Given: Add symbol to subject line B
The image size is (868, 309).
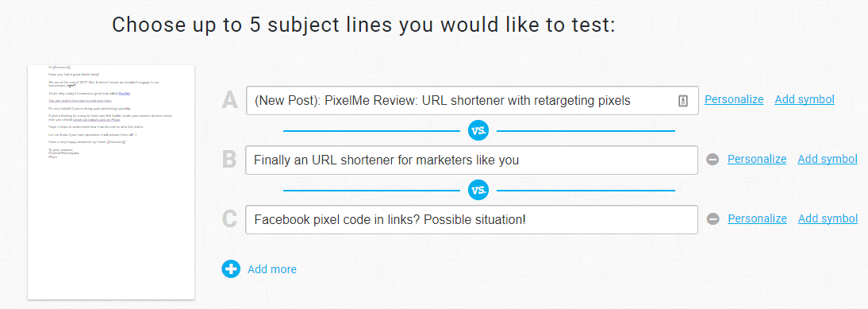Looking at the screenshot, I should click(x=828, y=160).
